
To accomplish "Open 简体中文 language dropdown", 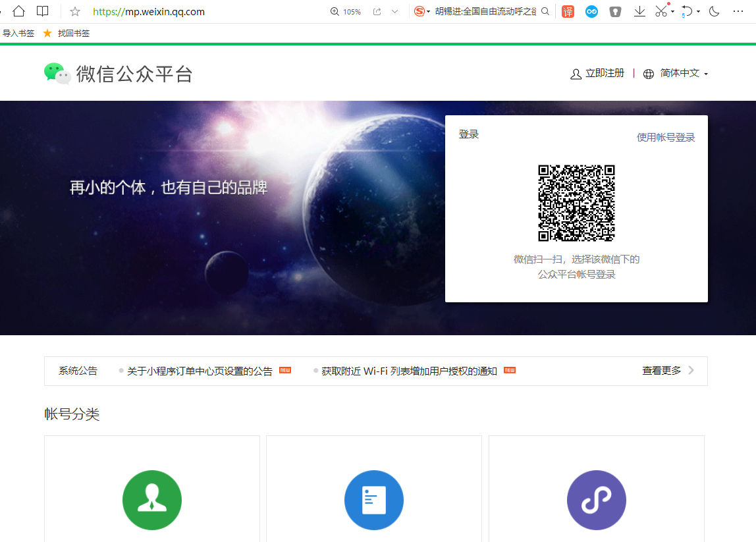I will (684, 73).
